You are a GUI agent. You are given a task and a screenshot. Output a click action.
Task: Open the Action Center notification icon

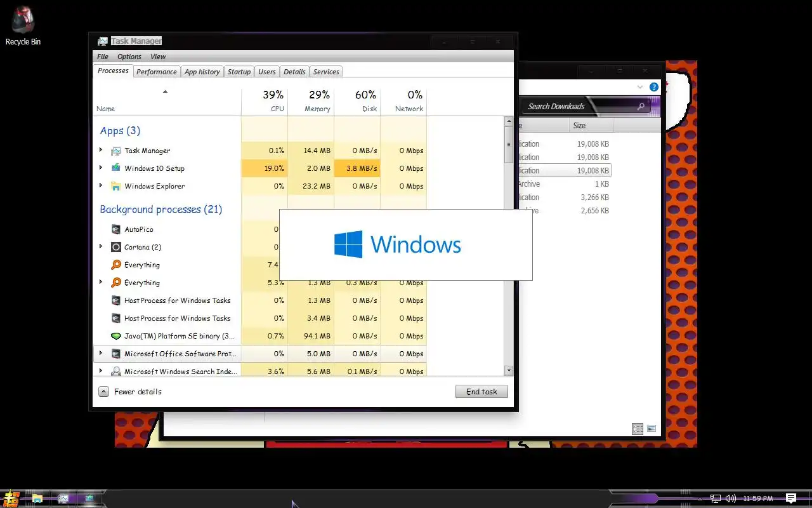[791, 498]
